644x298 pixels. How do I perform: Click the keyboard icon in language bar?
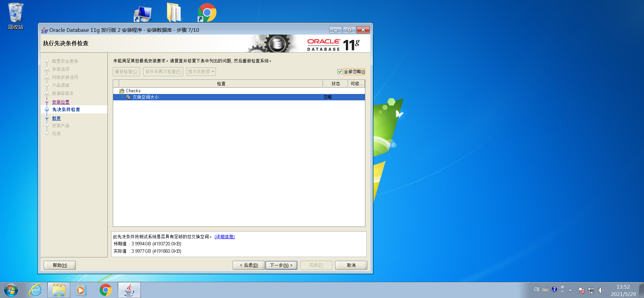coord(546,290)
